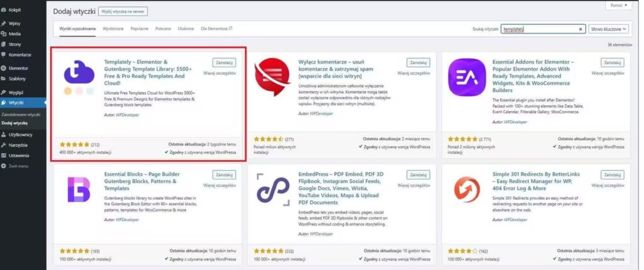Click the 36 elementów result count
Screen dimensions: 644x270
coord(618,45)
